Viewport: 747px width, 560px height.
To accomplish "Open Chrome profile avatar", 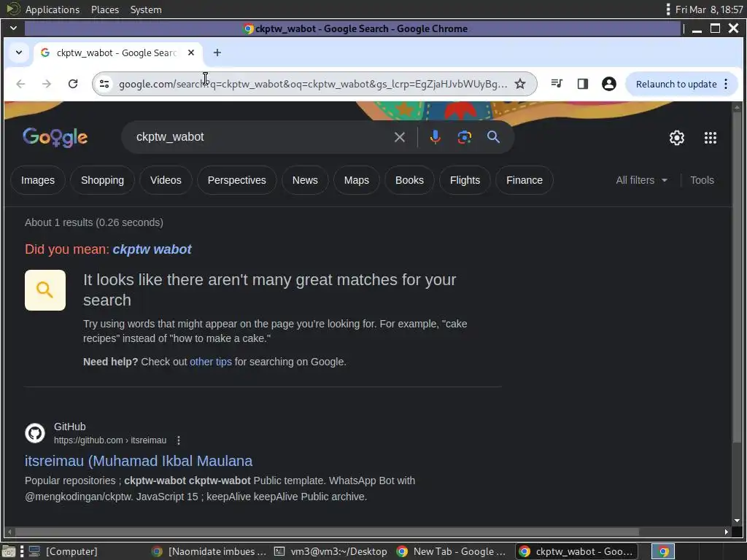I will [x=609, y=84].
